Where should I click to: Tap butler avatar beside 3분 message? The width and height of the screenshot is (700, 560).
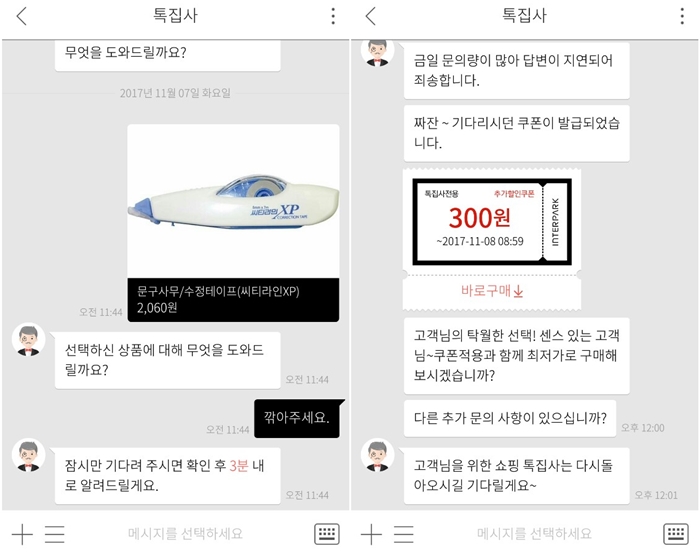click(x=29, y=456)
